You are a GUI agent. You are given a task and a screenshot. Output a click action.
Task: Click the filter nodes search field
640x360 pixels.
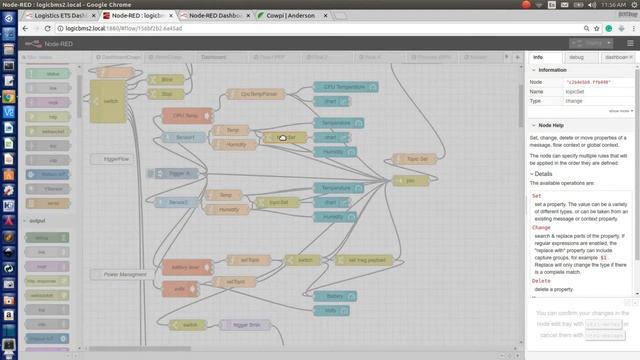(x=50, y=57)
